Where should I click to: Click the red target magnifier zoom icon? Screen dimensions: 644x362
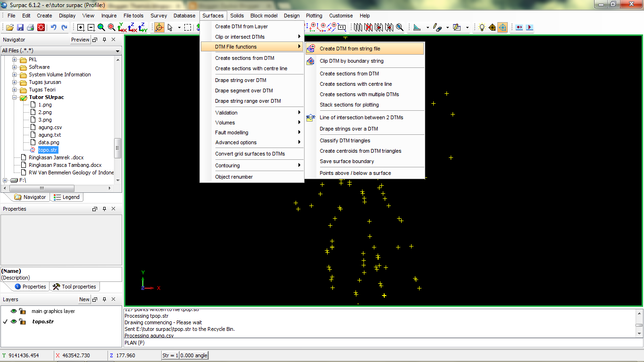[112, 27]
